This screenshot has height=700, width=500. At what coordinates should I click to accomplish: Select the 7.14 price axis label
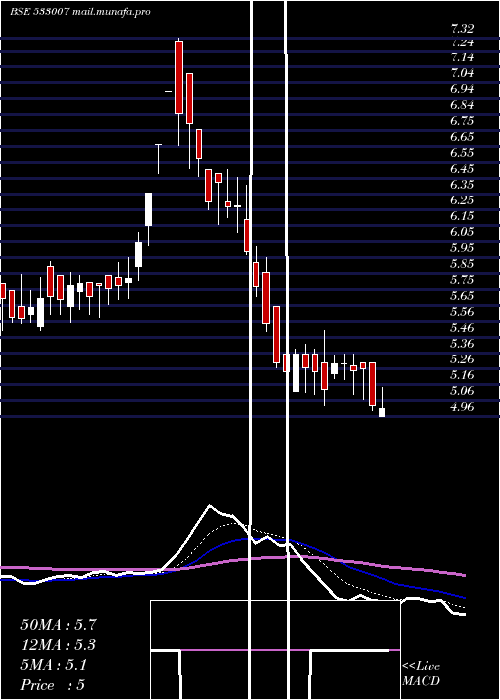(x=462, y=57)
